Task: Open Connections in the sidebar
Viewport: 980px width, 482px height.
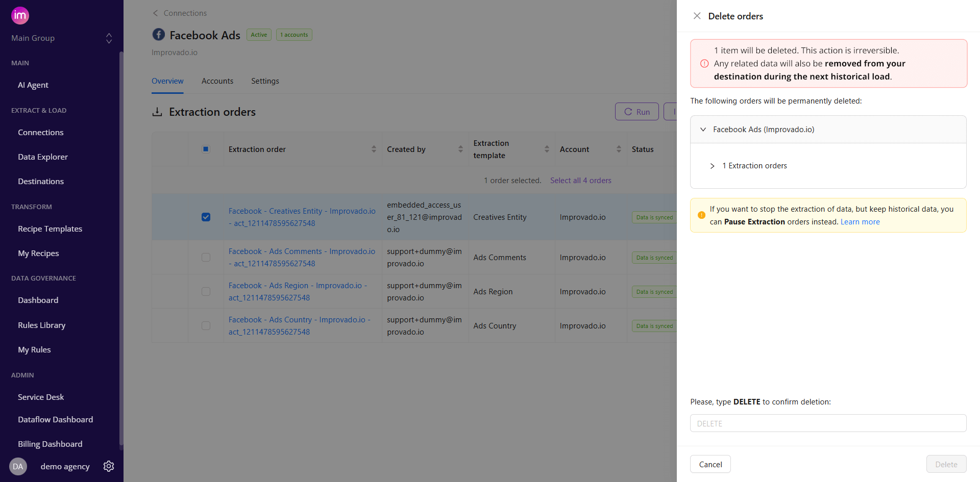Action: click(41, 133)
